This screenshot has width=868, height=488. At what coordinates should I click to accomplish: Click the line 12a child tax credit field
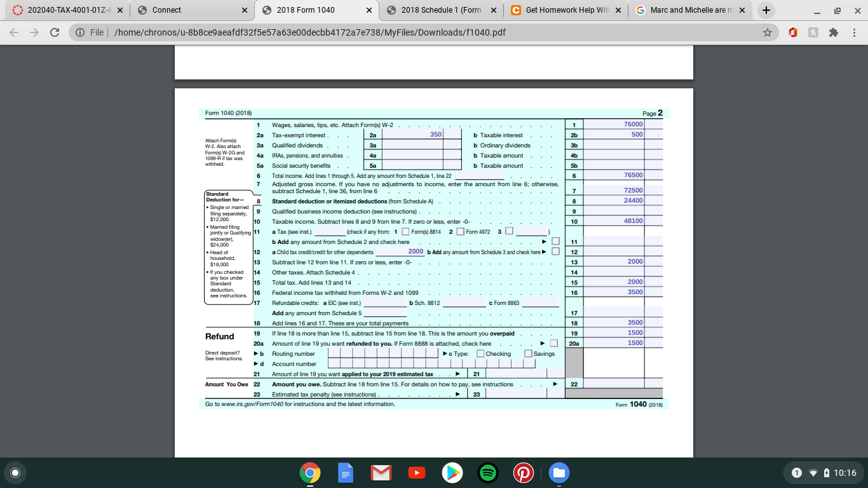click(x=400, y=252)
